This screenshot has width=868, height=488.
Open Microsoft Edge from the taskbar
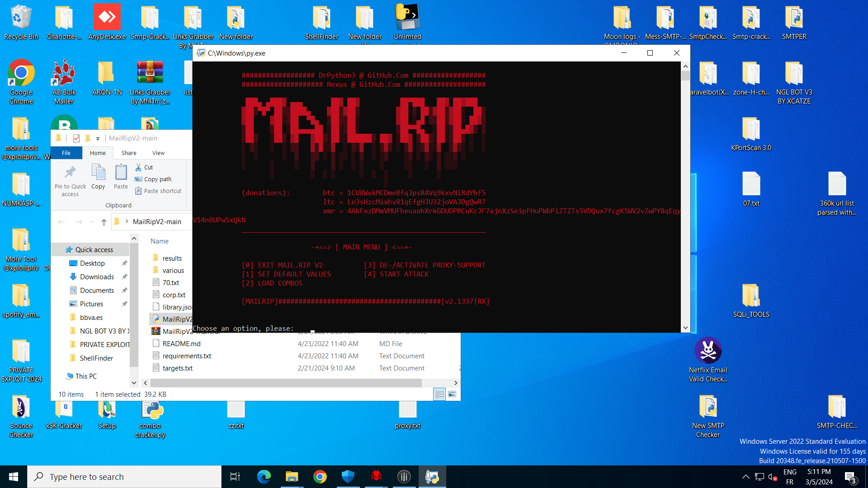(264, 477)
